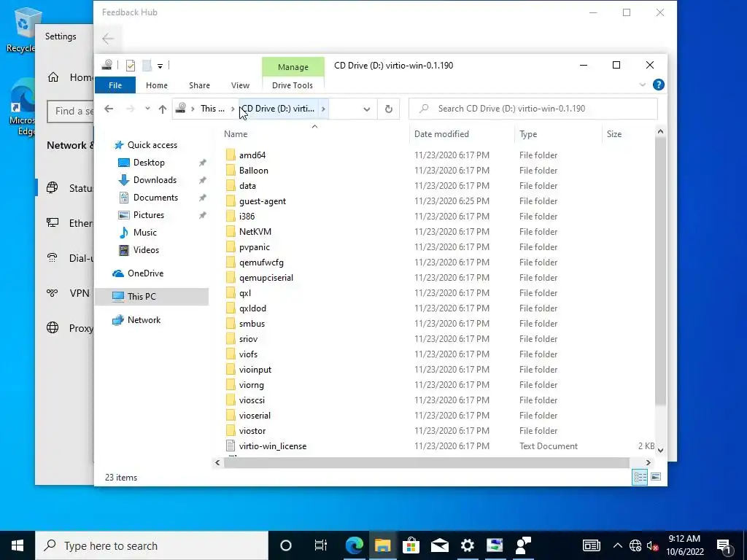Image resolution: width=747 pixels, height=560 pixels.
Task: Switch to the View ribbon tab
Action: (240, 85)
